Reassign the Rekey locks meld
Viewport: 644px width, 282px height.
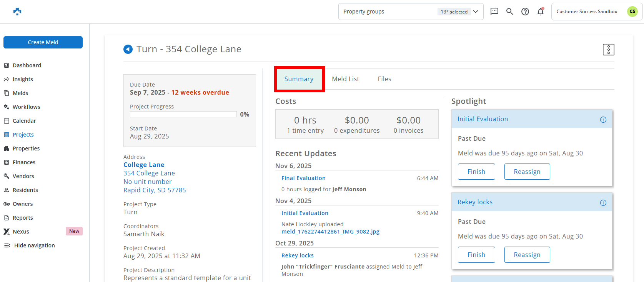click(527, 255)
